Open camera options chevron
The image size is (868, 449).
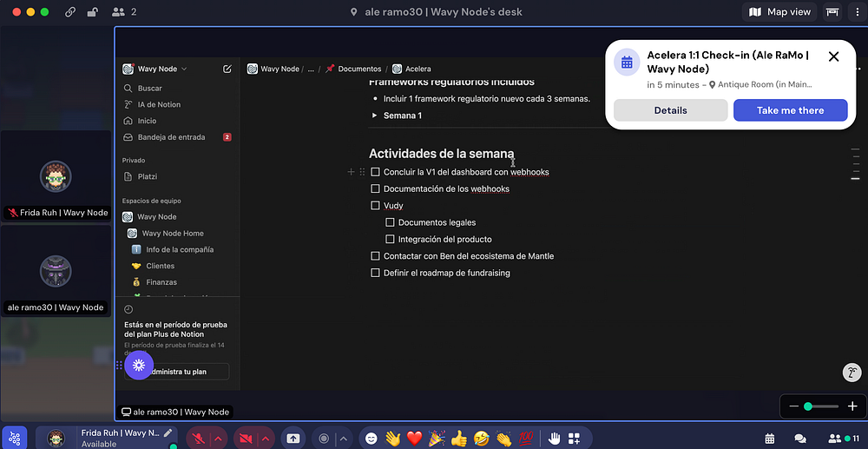pyautogui.click(x=265, y=439)
